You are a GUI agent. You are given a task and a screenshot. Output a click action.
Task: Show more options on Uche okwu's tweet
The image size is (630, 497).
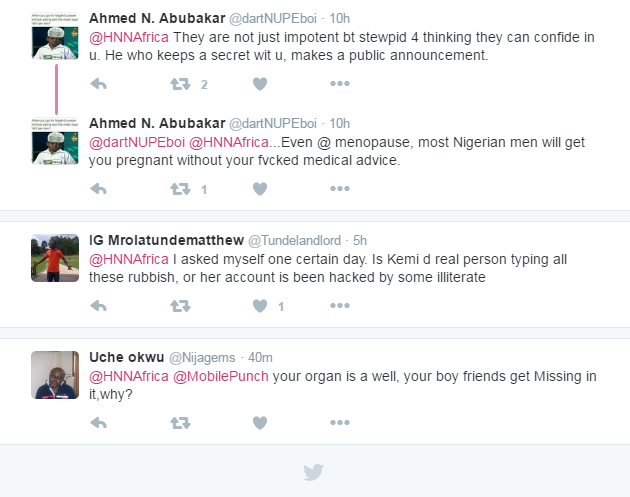[340, 423]
